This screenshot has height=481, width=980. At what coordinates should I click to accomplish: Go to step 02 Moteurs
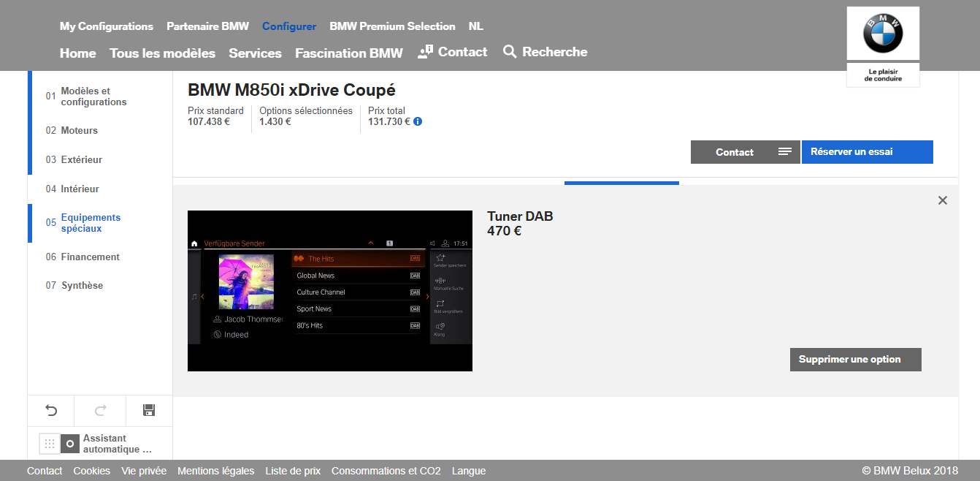click(x=79, y=131)
